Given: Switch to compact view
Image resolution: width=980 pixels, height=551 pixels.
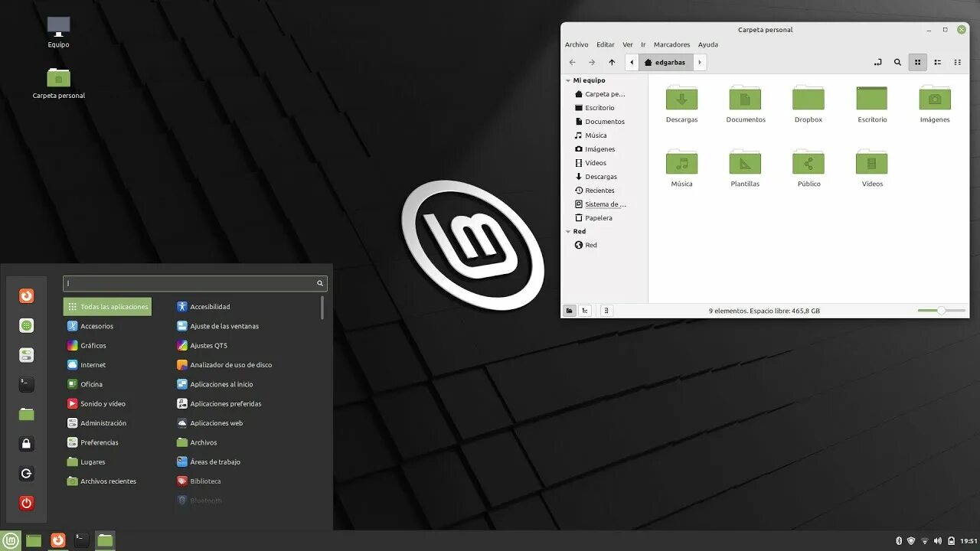Looking at the screenshot, I should tap(957, 62).
